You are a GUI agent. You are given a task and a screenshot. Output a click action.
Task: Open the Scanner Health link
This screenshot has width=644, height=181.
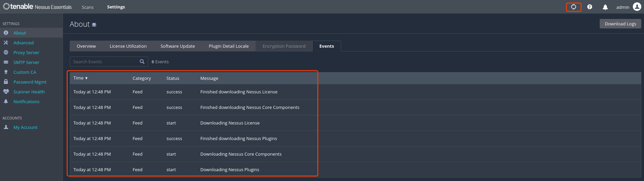pyautogui.click(x=29, y=92)
